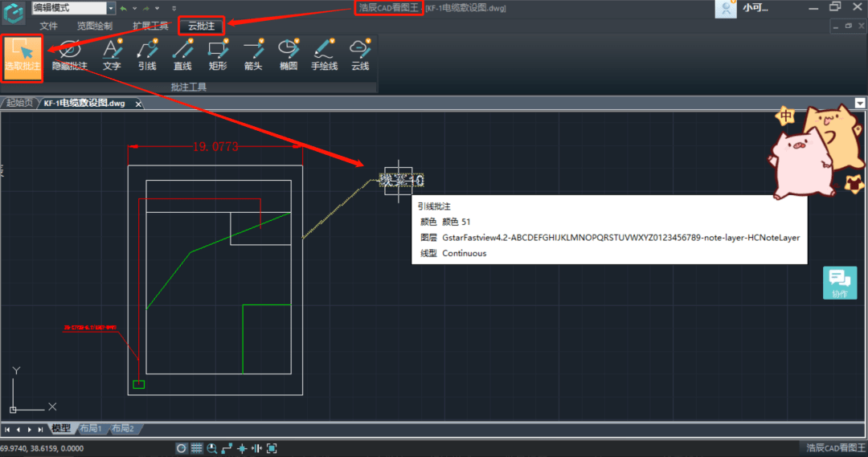Open the undo history dropdown arrow
The image size is (868, 457).
(x=134, y=8)
